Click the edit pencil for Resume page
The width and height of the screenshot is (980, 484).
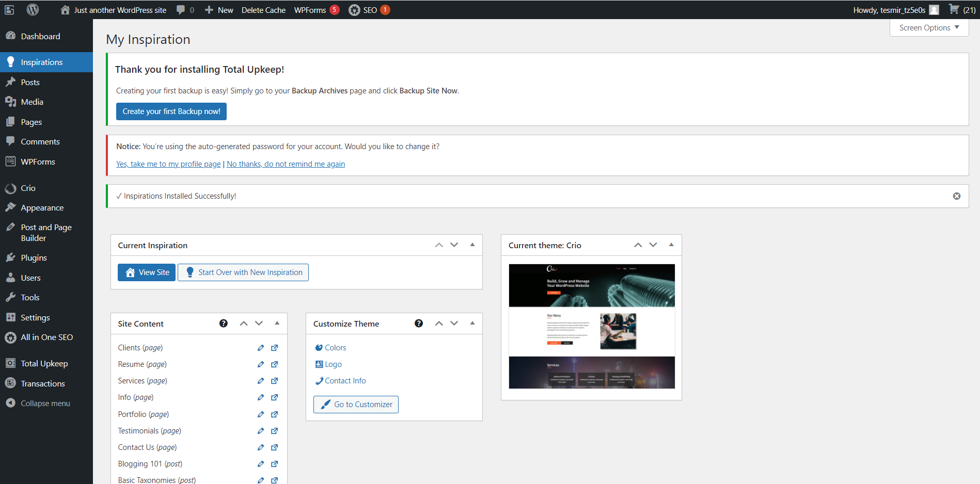tap(261, 364)
